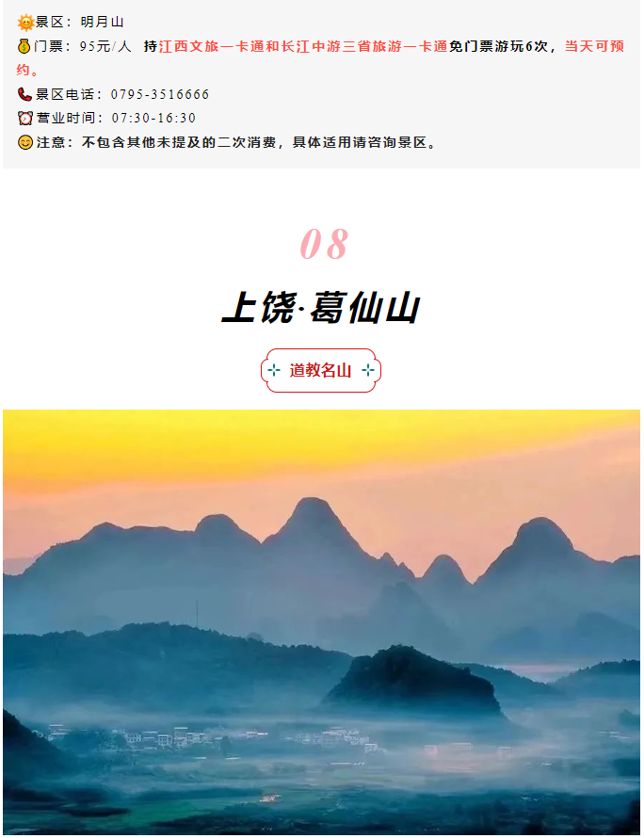Click the 明月山 scenic area name

[x=102, y=23]
